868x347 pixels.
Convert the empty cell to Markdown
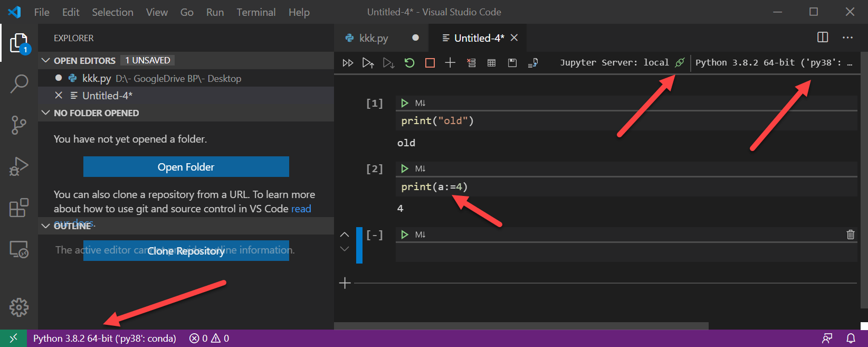click(x=420, y=235)
